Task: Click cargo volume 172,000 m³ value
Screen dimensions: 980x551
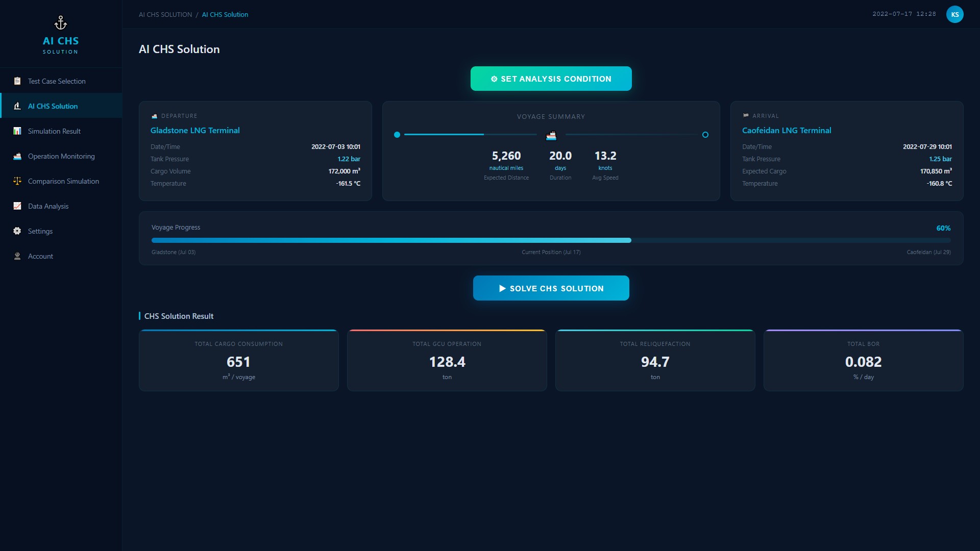Action: (345, 171)
